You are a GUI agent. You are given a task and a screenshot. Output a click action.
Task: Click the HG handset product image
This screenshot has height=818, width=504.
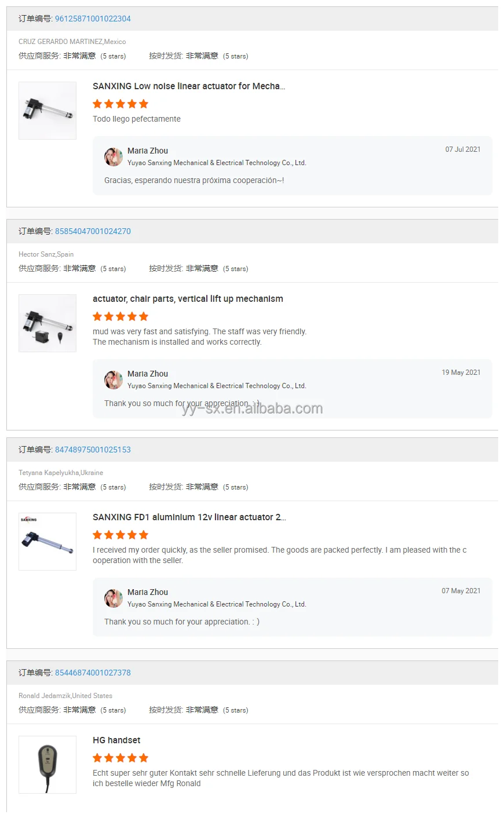[x=48, y=765]
